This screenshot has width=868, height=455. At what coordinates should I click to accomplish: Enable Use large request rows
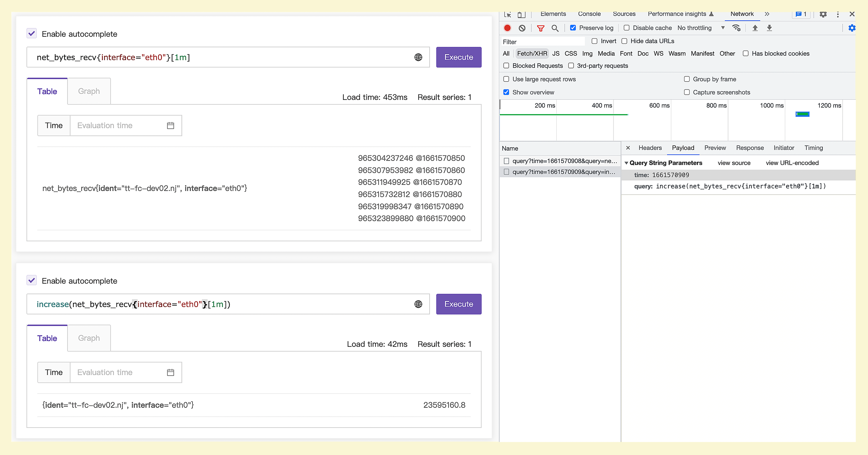click(x=506, y=79)
